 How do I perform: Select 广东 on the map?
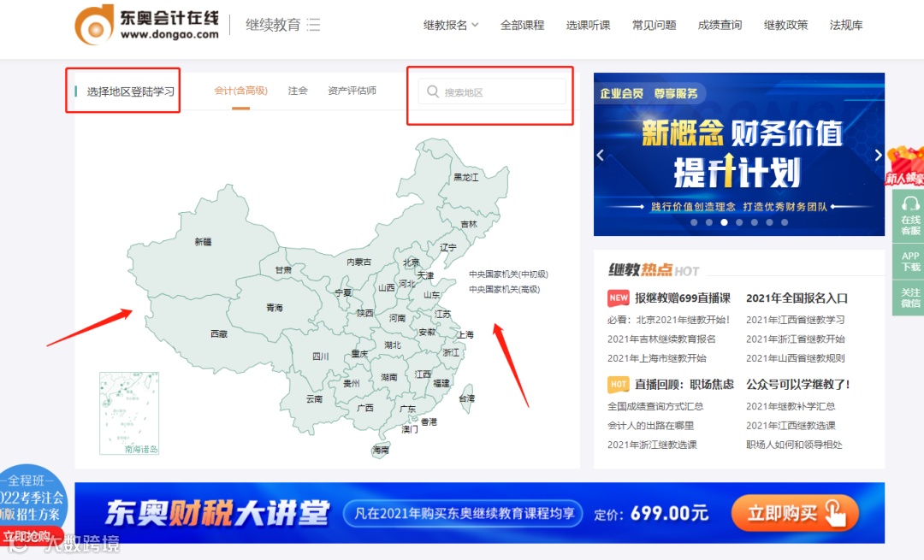click(x=407, y=409)
